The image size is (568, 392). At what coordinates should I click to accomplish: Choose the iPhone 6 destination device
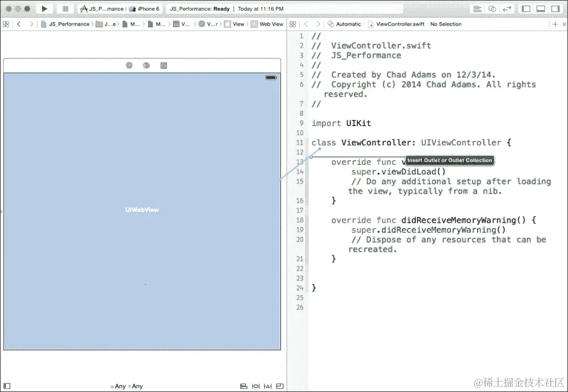(144, 9)
